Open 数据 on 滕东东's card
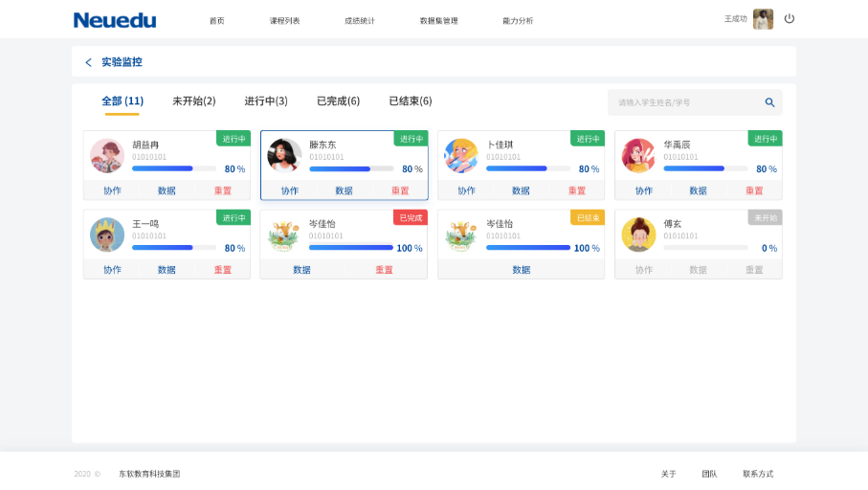Image resolution: width=868 pixels, height=490 pixels. coord(344,190)
